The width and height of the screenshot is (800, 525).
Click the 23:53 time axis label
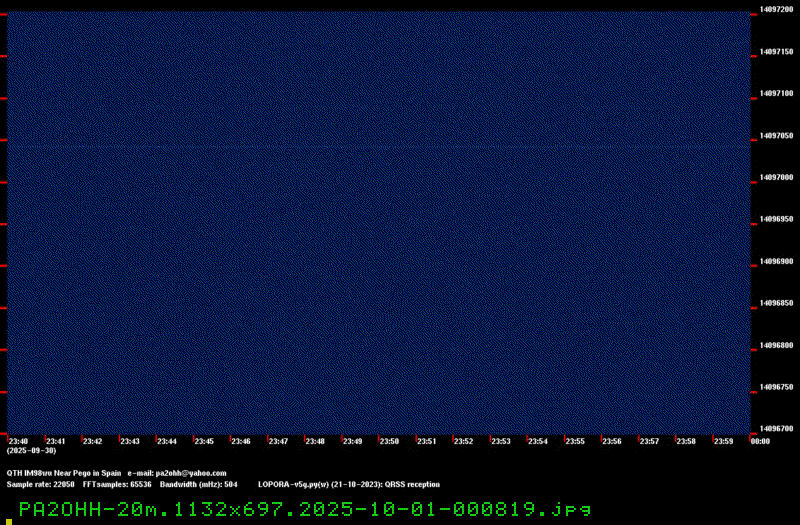pos(501,441)
